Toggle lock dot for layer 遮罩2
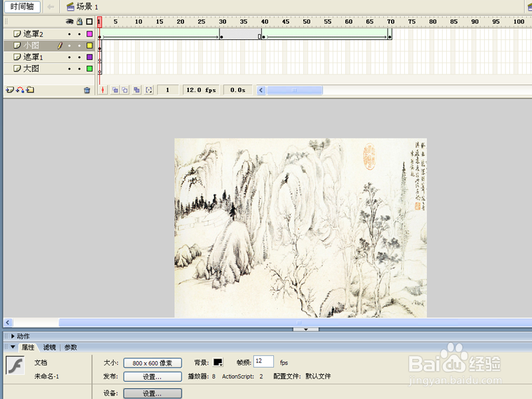This screenshot has height=399, width=532. click(79, 34)
